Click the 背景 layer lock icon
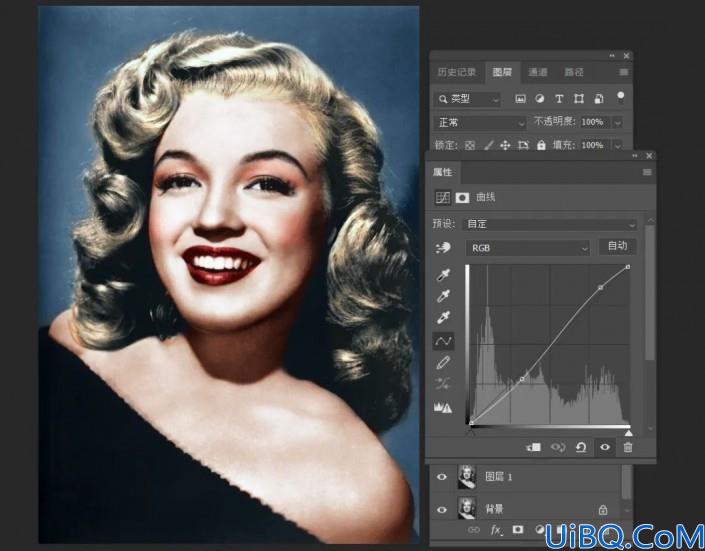This screenshot has height=551, width=705. click(603, 510)
